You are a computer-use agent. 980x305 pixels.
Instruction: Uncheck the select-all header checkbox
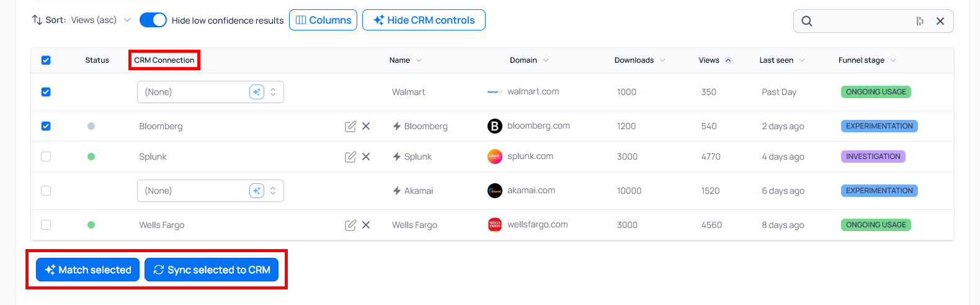46,60
